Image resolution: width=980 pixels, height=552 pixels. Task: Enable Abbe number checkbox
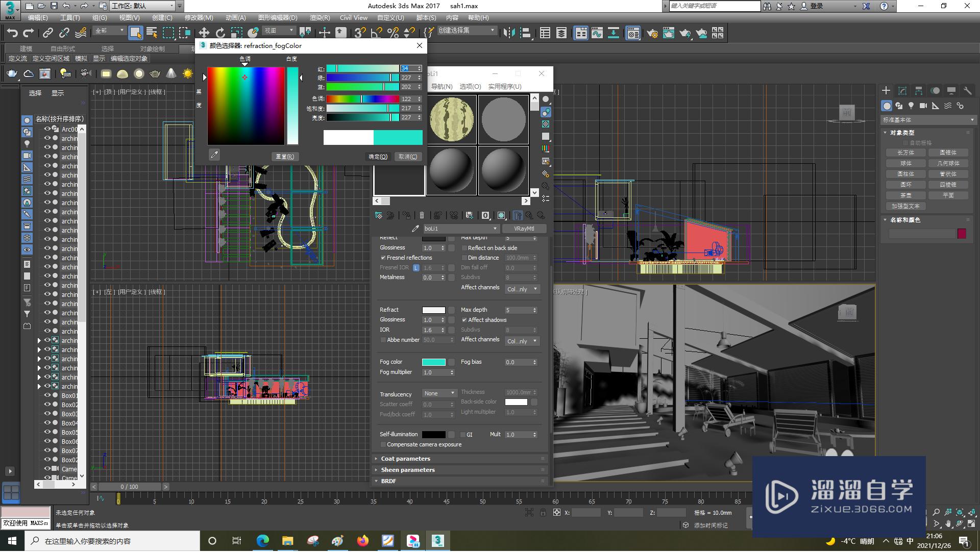(x=383, y=340)
